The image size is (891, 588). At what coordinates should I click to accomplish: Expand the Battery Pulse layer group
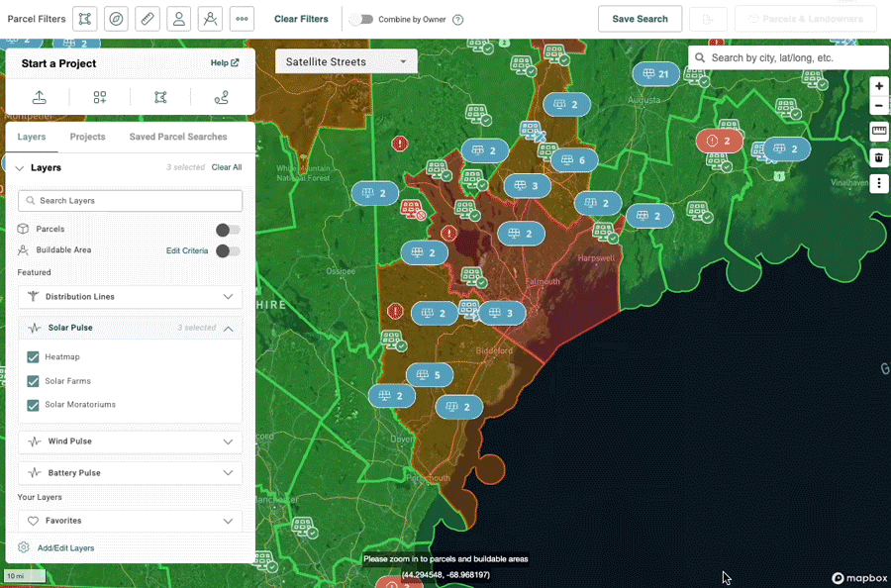[x=130, y=472]
